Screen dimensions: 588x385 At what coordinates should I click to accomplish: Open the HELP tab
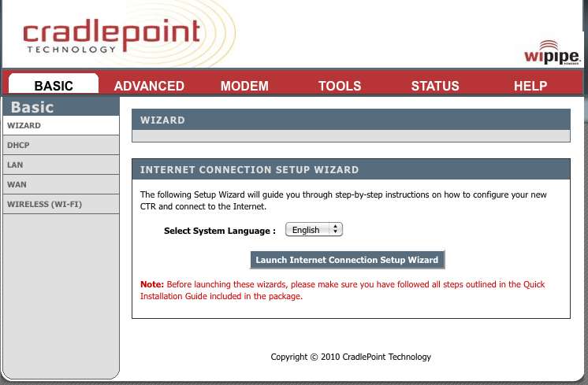click(530, 86)
